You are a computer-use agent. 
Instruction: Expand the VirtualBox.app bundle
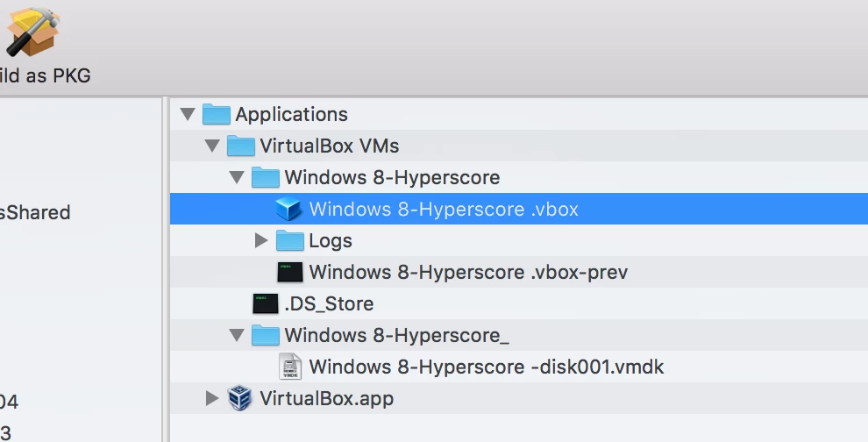pyautogui.click(x=212, y=398)
